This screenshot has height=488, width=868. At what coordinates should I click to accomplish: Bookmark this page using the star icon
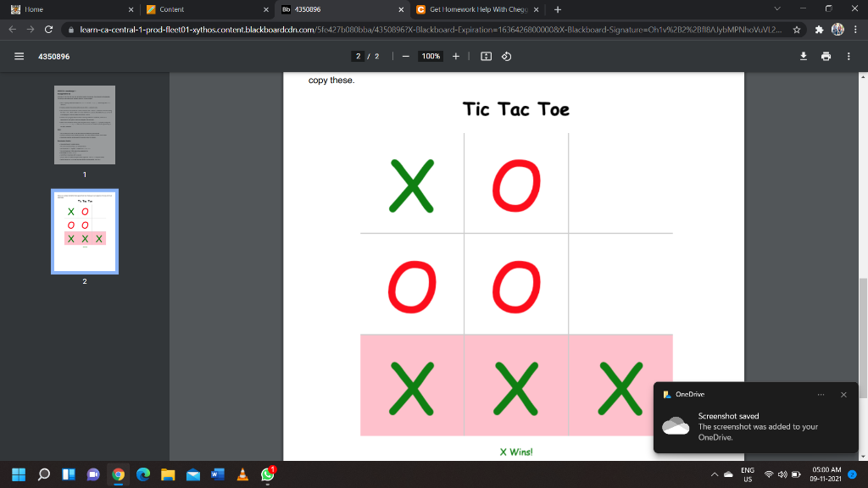coord(795,28)
